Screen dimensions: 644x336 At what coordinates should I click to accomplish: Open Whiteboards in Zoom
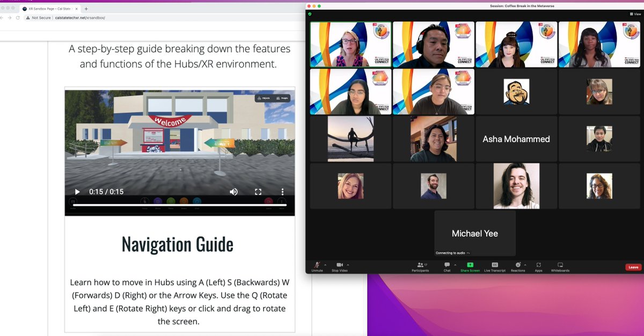point(560,266)
